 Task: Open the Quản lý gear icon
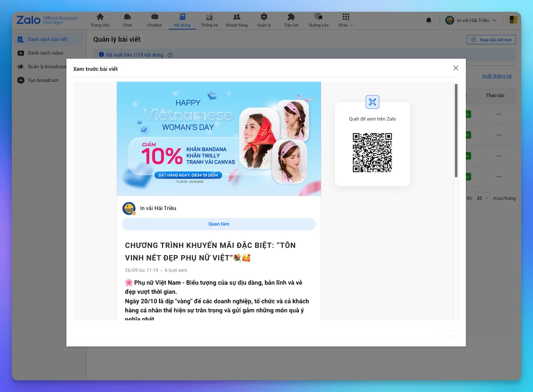click(264, 17)
